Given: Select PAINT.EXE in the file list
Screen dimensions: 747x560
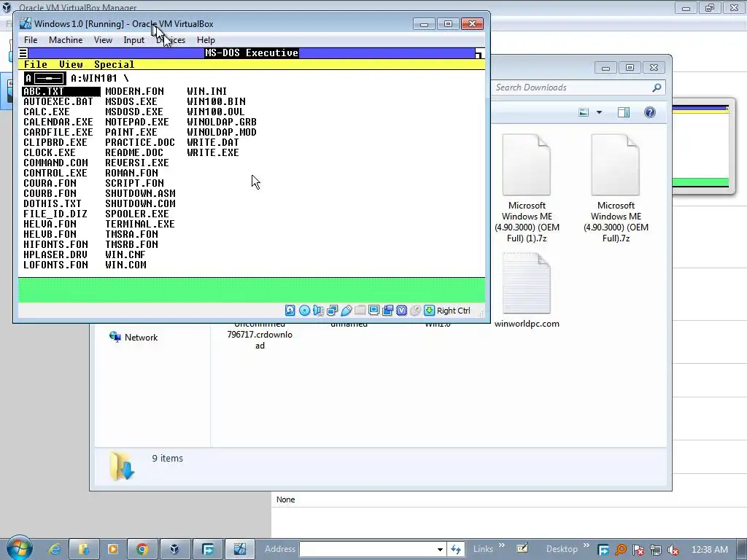Looking at the screenshot, I should pyautogui.click(x=131, y=133).
